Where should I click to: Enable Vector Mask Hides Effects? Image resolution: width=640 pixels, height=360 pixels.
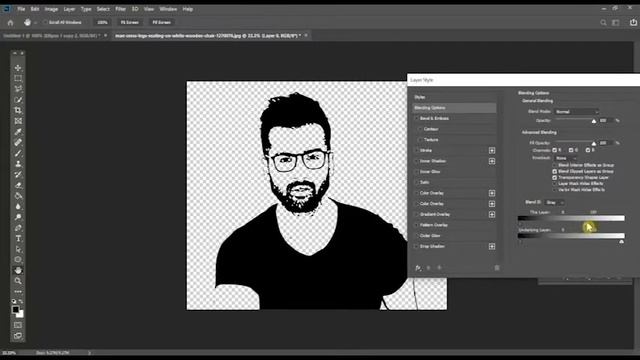[554, 190]
